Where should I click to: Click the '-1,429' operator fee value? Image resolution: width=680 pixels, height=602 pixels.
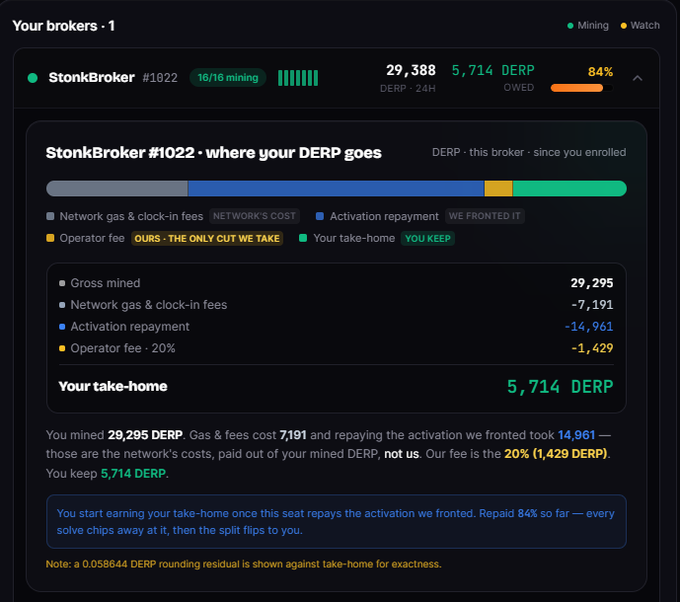click(592, 348)
